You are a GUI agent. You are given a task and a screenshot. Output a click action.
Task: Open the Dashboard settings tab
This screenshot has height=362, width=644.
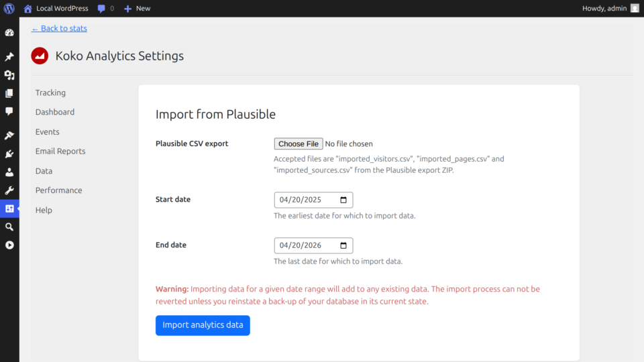click(55, 112)
